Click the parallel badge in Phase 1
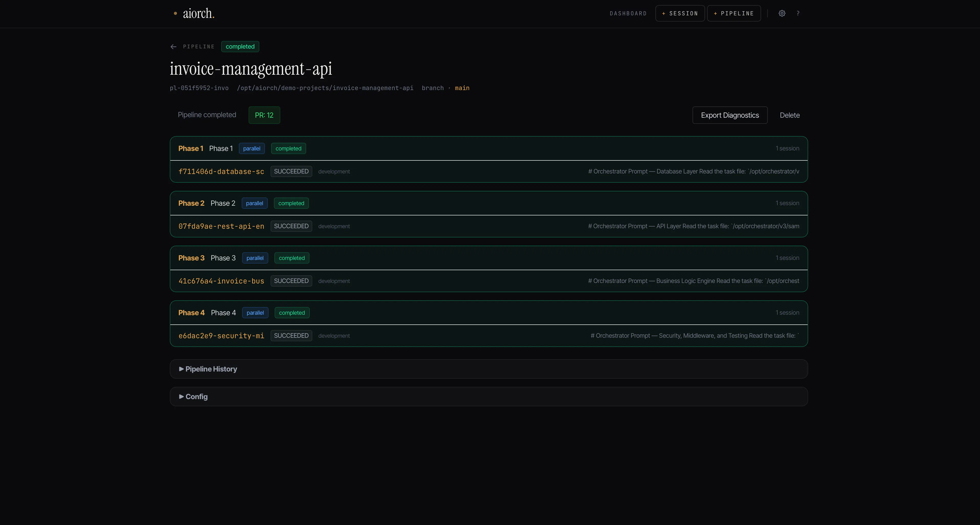 [252, 148]
